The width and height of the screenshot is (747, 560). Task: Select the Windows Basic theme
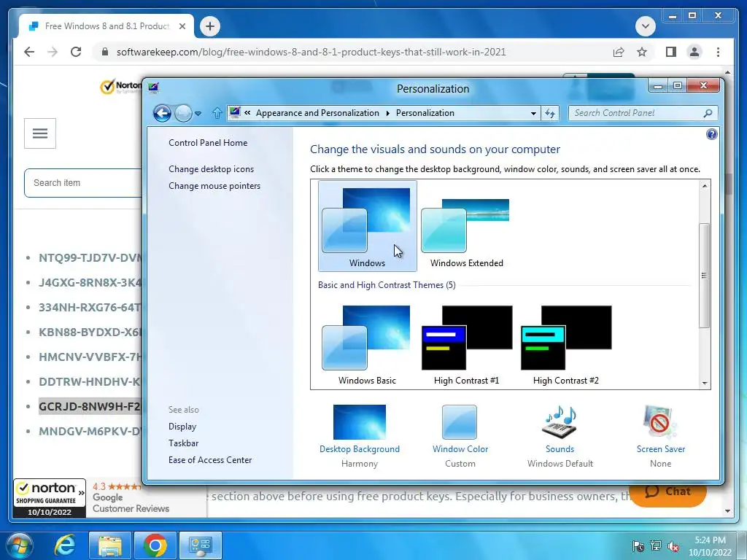tap(368, 343)
